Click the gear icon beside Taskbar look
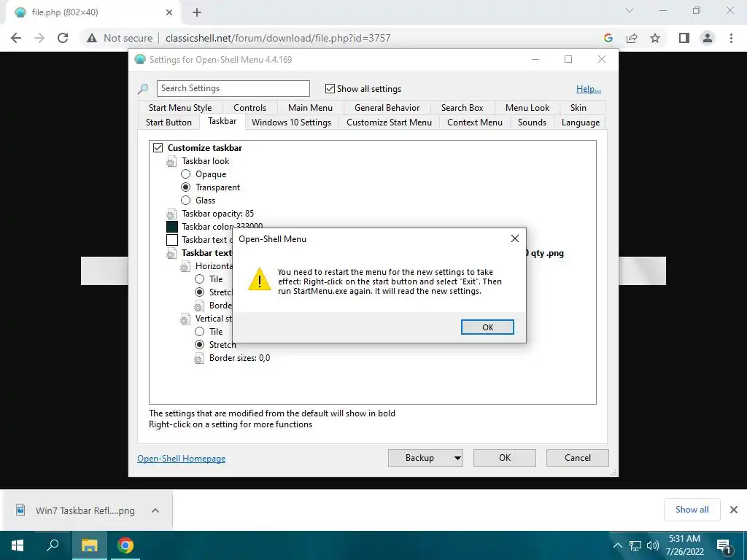Image resolution: width=747 pixels, height=560 pixels. (171, 162)
